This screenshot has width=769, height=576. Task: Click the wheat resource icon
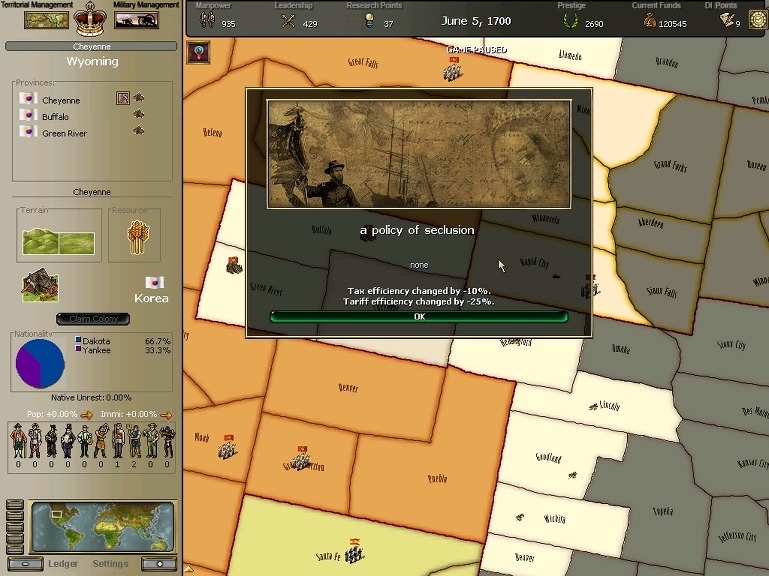coord(138,237)
